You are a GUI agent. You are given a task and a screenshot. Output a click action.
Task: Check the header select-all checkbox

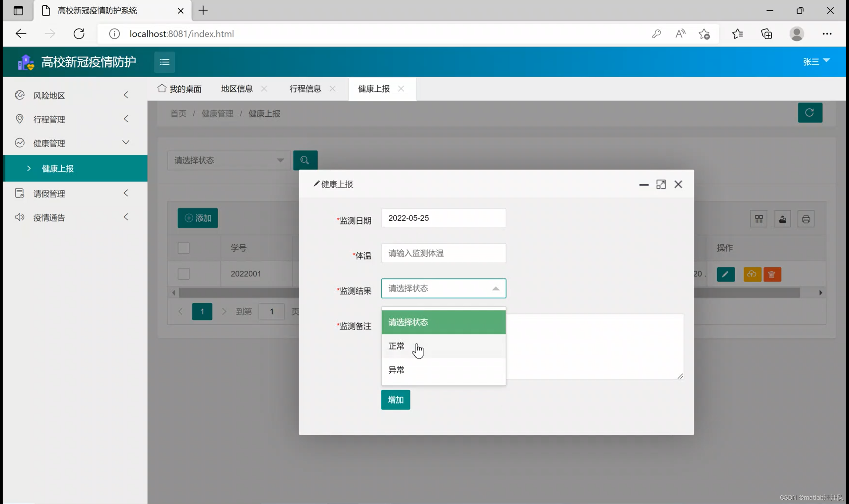pos(183,248)
